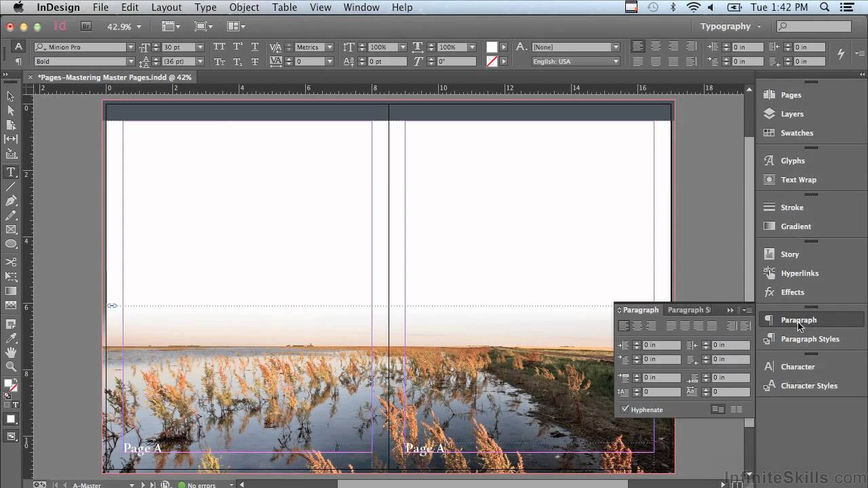Select the Free Transform tool
Image resolution: width=868 pixels, height=488 pixels.
tap(11, 277)
